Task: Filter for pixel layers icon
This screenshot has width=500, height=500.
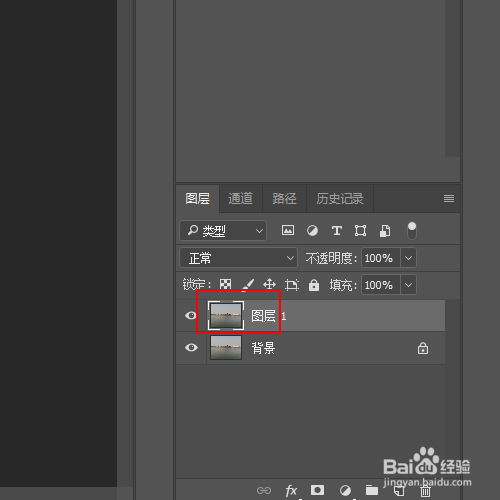Action: coord(288,230)
